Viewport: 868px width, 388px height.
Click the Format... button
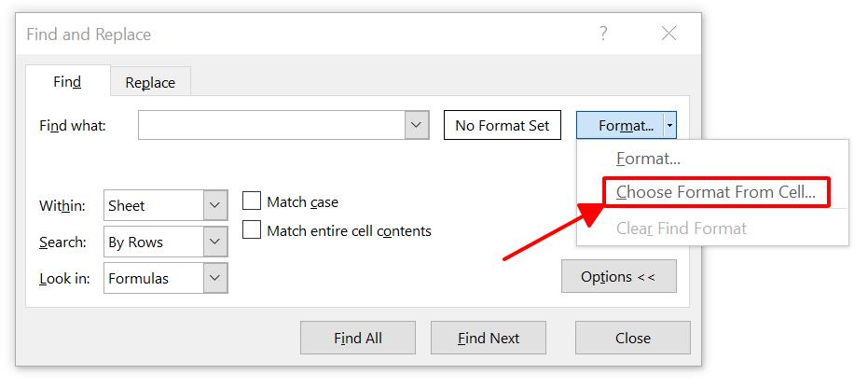[621, 125]
